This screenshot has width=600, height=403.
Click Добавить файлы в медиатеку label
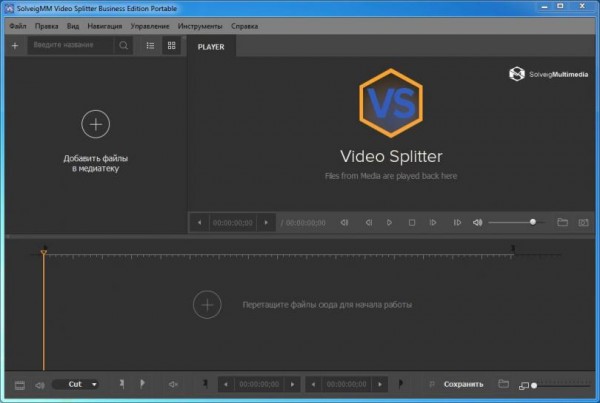[x=96, y=163]
